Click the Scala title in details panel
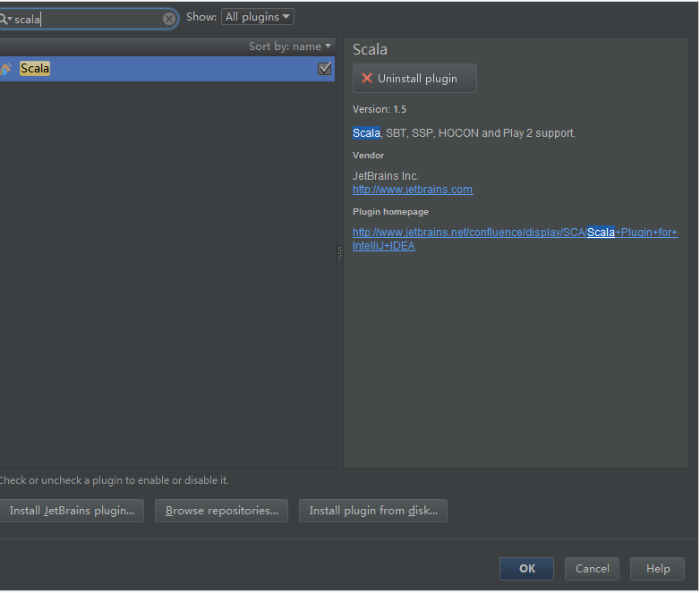The width and height of the screenshot is (700, 593). 370,49
